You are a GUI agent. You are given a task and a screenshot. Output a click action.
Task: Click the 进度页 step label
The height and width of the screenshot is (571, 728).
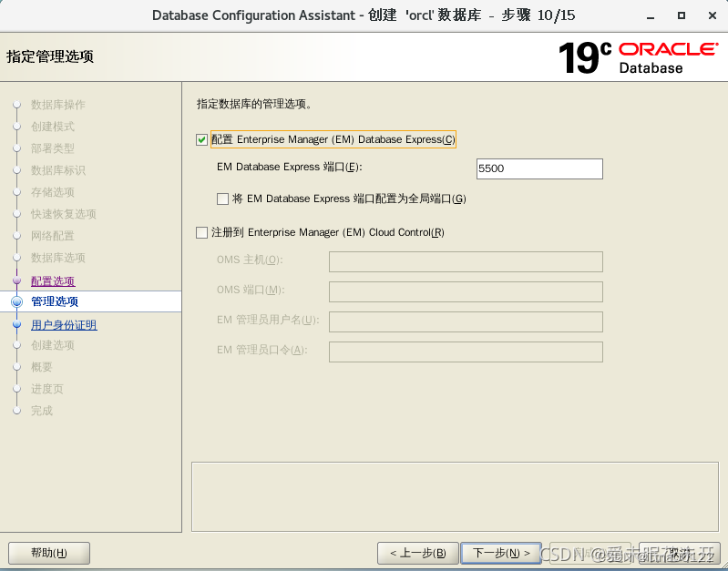(46, 389)
